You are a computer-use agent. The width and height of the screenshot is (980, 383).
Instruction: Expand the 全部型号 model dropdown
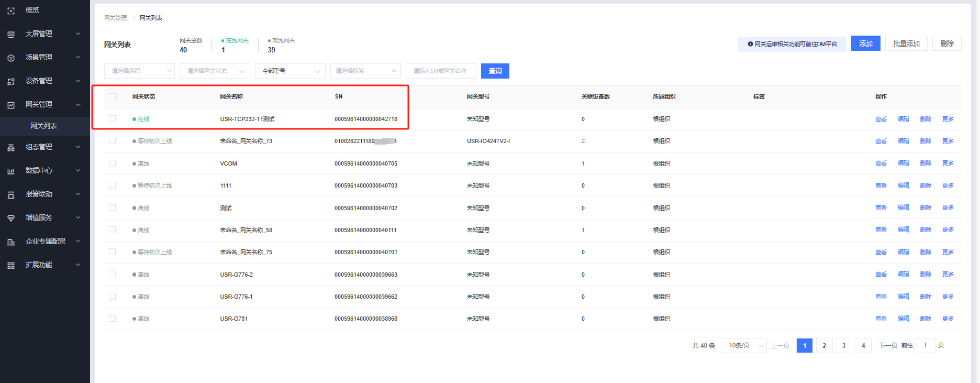(290, 71)
